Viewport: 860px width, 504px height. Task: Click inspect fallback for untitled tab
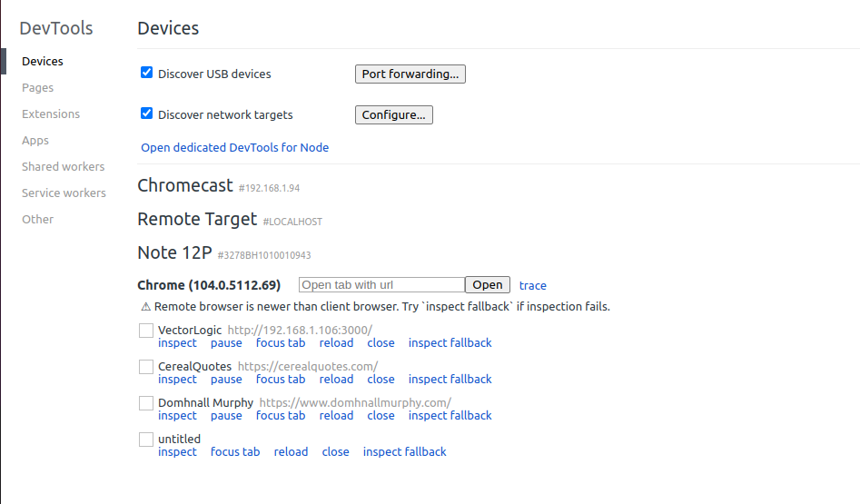pyautogui.click(x=404, y=452)
